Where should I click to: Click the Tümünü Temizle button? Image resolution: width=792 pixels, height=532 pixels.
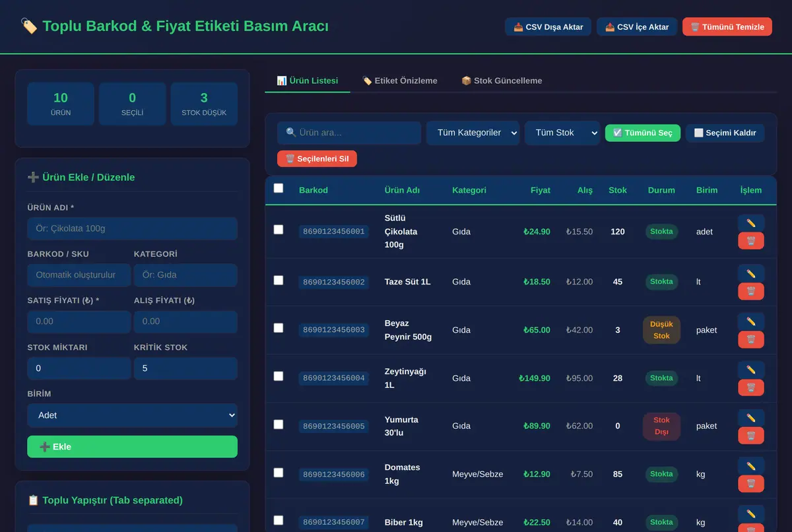(727, 27)
